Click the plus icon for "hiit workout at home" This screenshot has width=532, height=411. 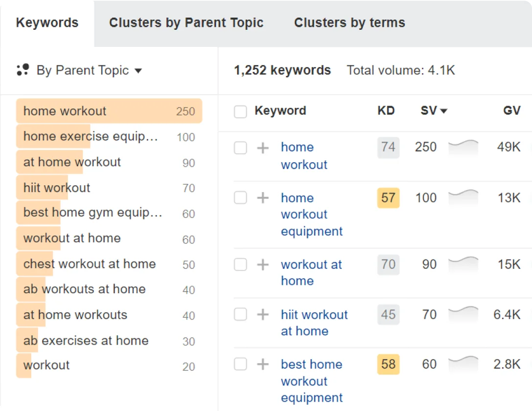263,315
